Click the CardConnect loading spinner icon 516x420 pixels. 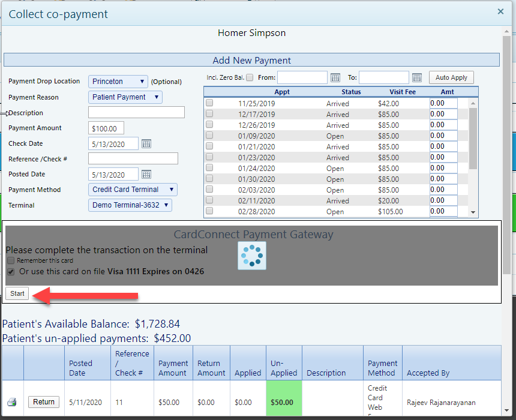pos(251,256)
